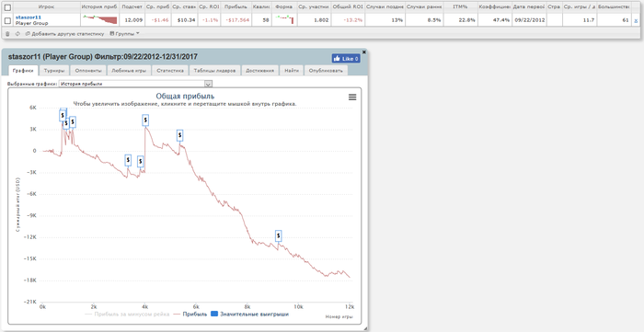
Task: Switch to the 'Турниры' tab
Action: (x=54, y=71)
